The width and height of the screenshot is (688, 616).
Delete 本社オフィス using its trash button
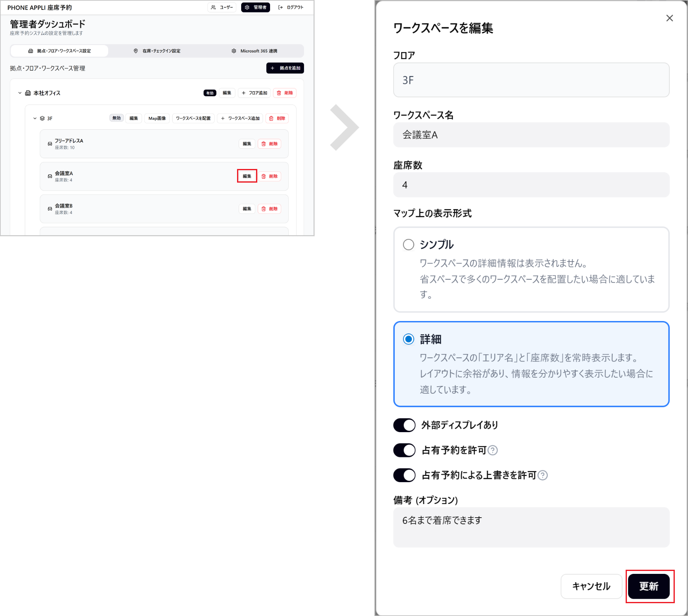click(285, 93)
